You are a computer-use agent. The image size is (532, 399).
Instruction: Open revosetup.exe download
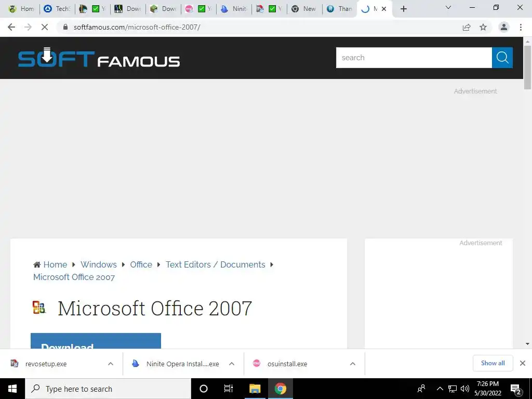46,364
